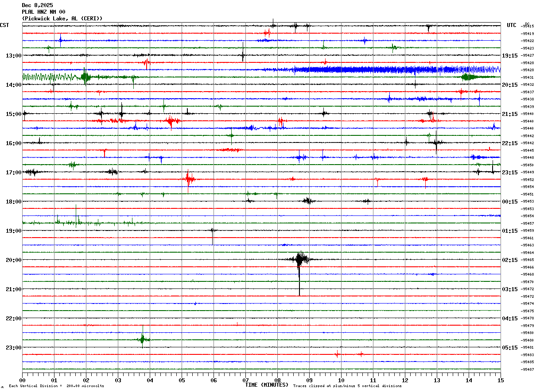Click minute tick "15" on the time axis
This screenshot has width=536, height=392.
point(501,380)
